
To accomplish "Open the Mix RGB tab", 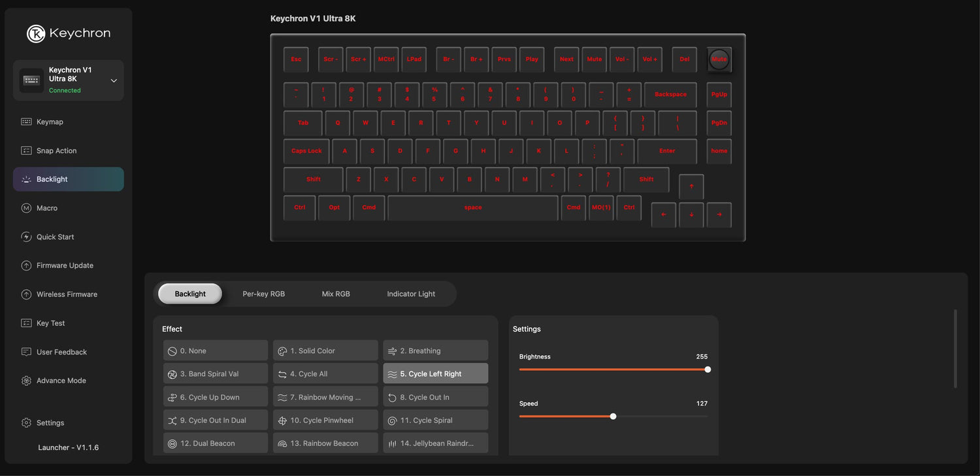I will pos(336,294).
